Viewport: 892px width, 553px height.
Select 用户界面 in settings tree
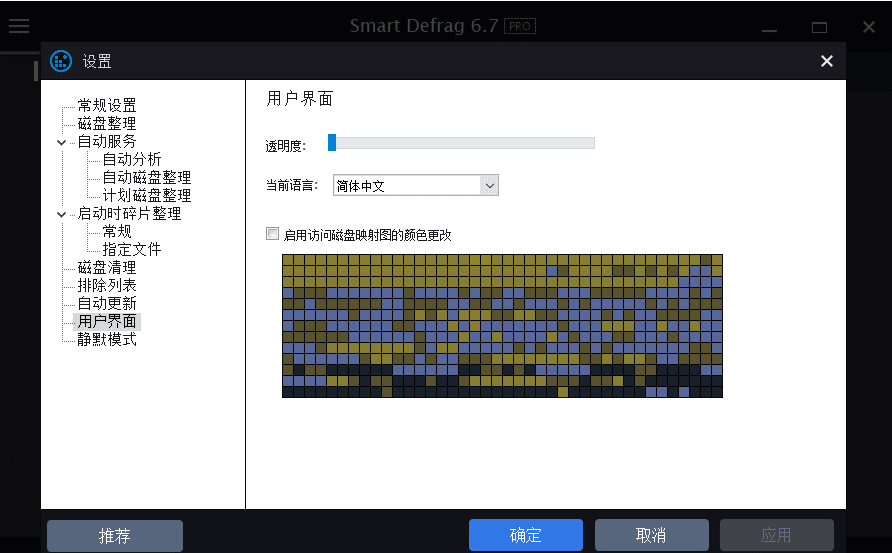click(x=107, y=321)
